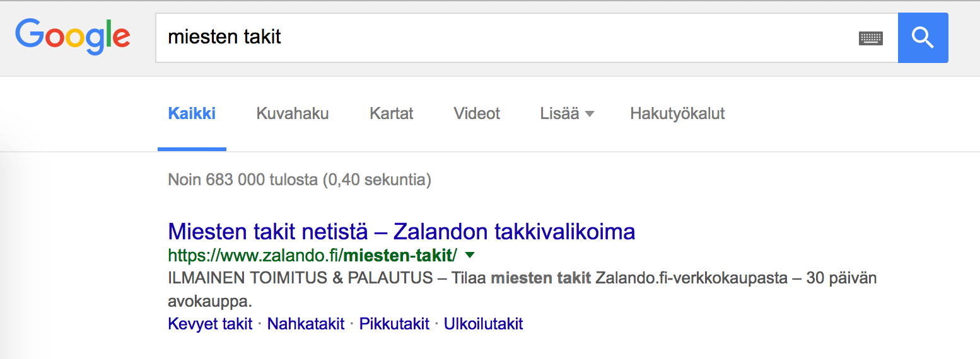This screenshot has width=980, height=359.
Task: Open the on-screen keyboard icon
Action: click(x=870, y=38)
